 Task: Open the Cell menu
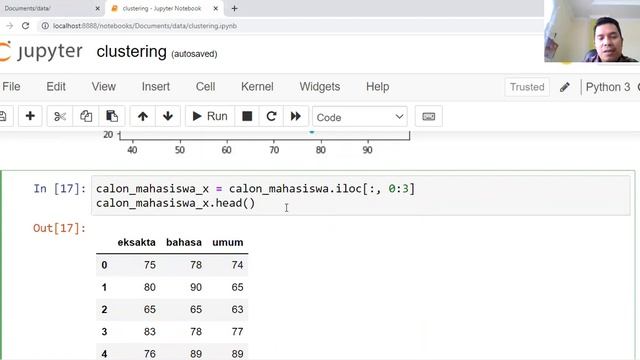(x=205, y=87)
